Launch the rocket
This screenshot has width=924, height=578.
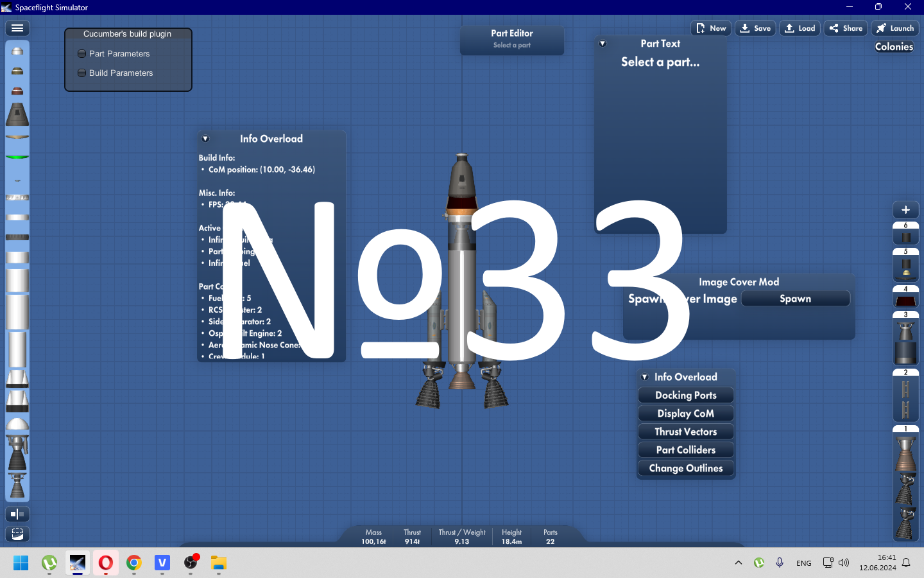[895, 28]
